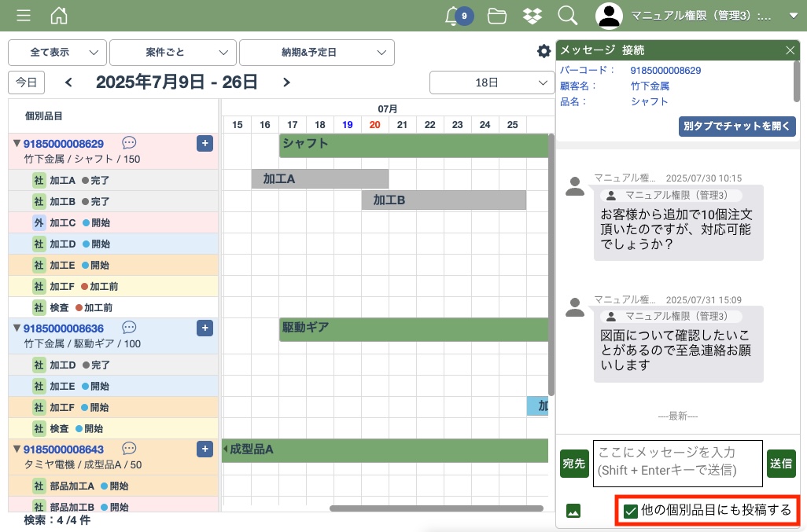Attach an image using the picture icon

click(x=573, y=512)
